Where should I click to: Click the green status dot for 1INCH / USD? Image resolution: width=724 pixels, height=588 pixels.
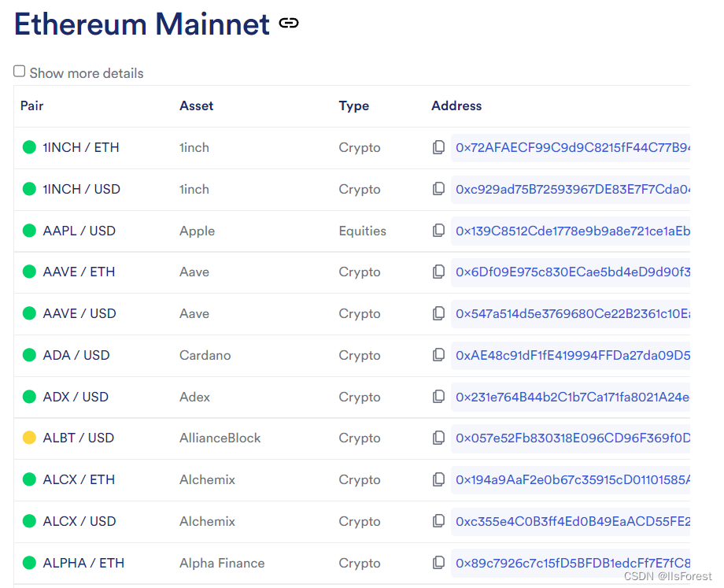tap(29, 188)
